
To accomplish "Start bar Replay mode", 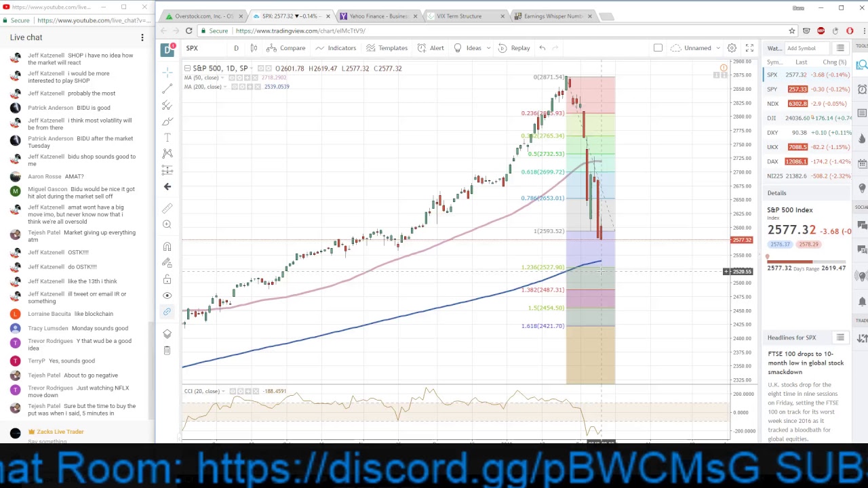I will tap(514, 48).
